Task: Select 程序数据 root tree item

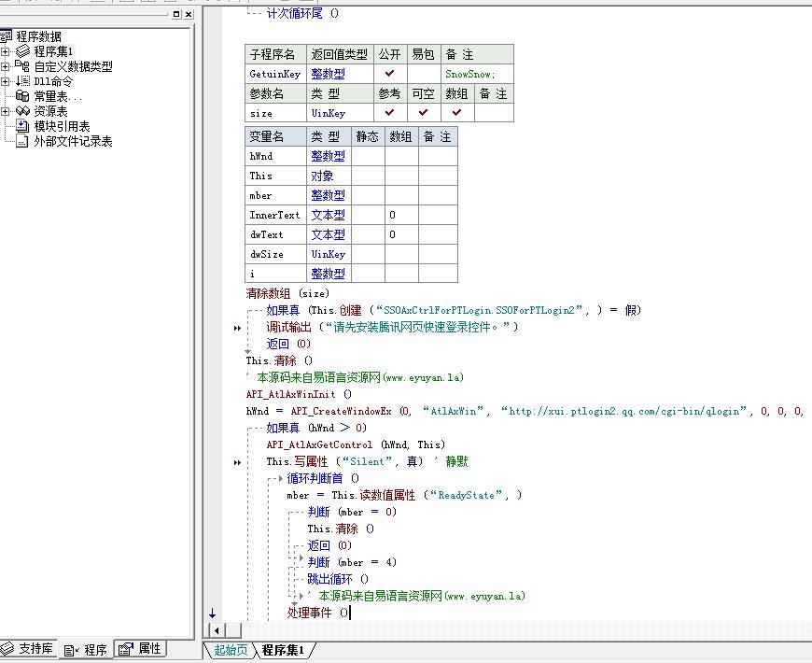Action: 39,36
